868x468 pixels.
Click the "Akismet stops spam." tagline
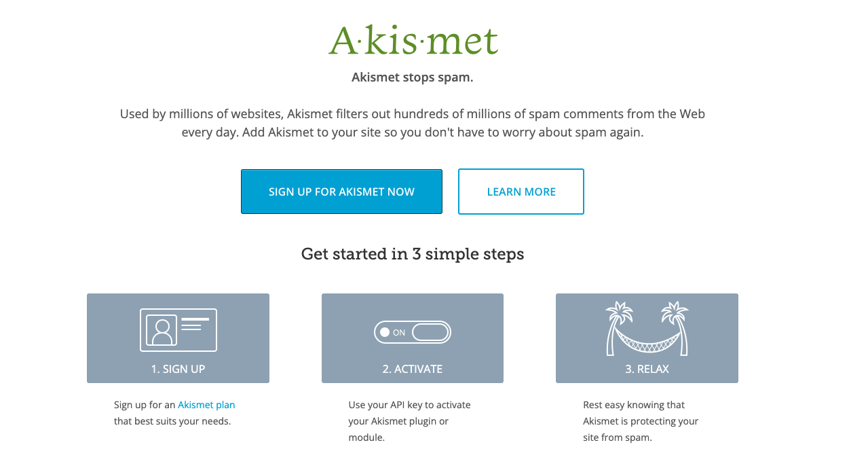(413, 77)
